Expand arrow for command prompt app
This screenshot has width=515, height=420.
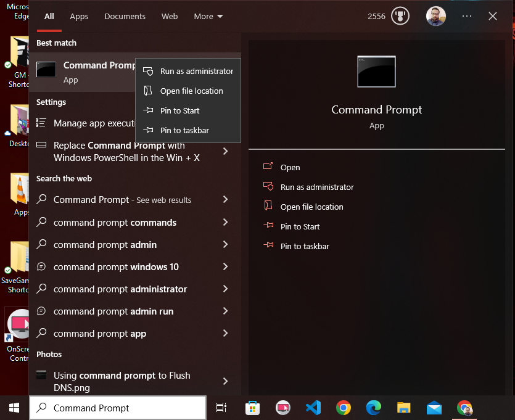(225, 333)
